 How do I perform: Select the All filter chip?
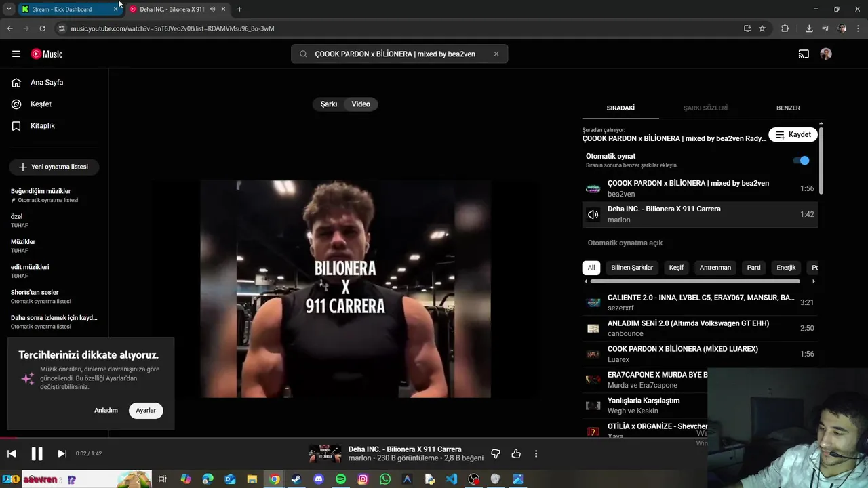[591, 268]
